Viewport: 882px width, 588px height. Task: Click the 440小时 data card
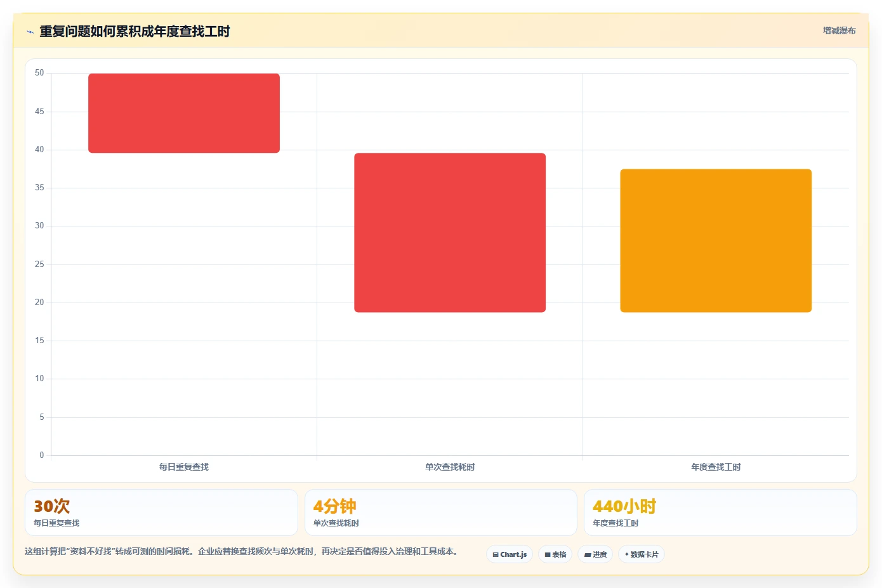[x=720, y=513]
